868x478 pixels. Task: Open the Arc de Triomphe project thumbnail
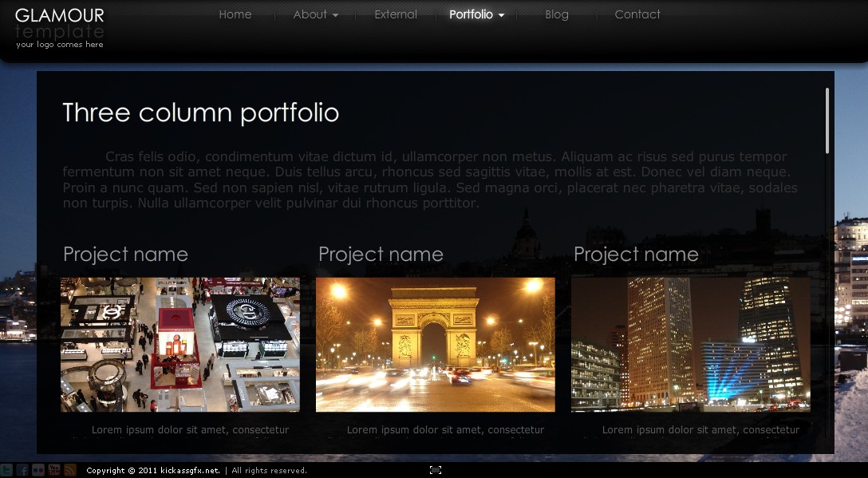(x=436, y=345)
